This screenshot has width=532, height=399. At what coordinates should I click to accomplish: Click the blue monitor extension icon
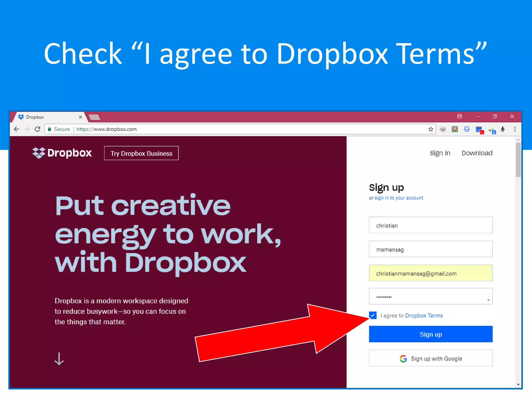point(479,130)
